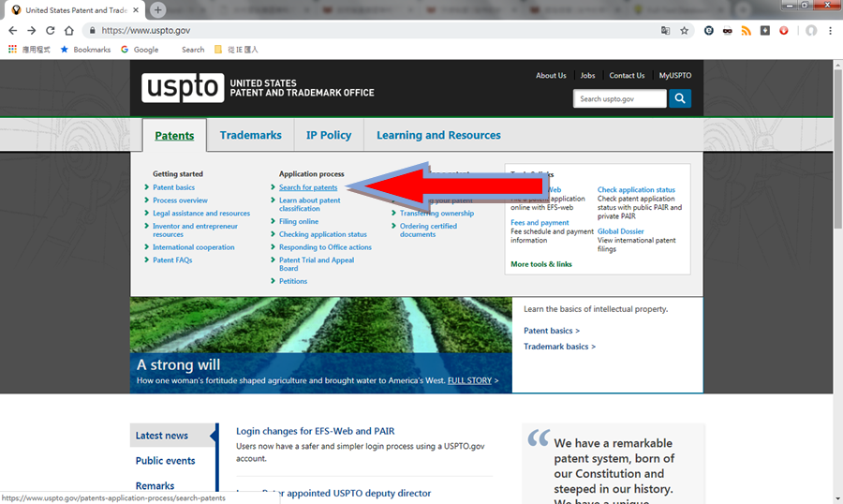Open Legal assistance and resources link
This screenshot has width=843, height=504.
pyautogui.click(x=201, y=213)
